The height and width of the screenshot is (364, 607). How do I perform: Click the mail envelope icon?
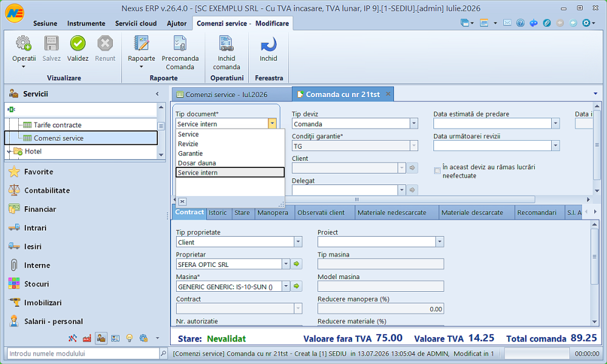tap(507, 23)
